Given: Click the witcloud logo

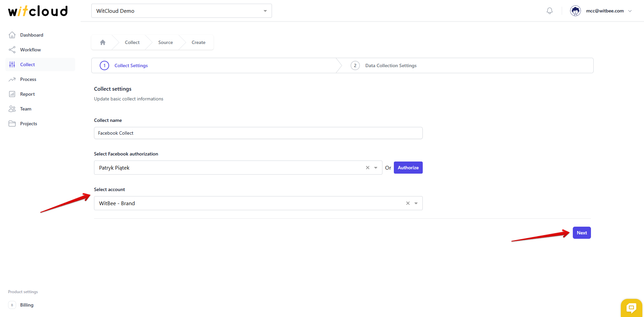Looking at the screenshot, I should point(38,11).
